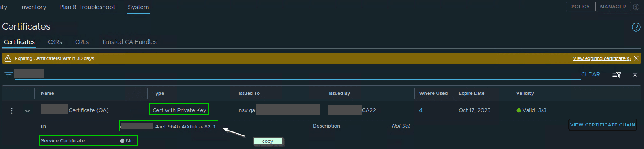Clear the filter with CLEAR

[591, 74]
